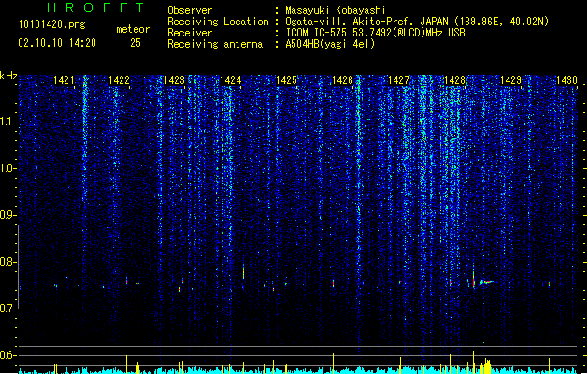Click the A504HB(yagi 4el) antenna text
The height and width of the screenshot is (374, 588).
[330, 44]
